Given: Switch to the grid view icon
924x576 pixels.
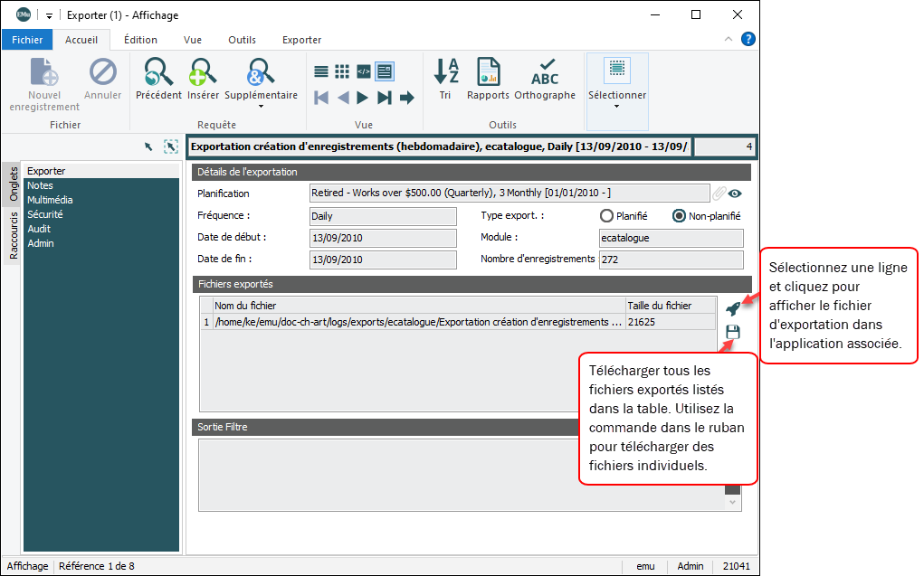Looking at the screenshot, I should [342, 71].
